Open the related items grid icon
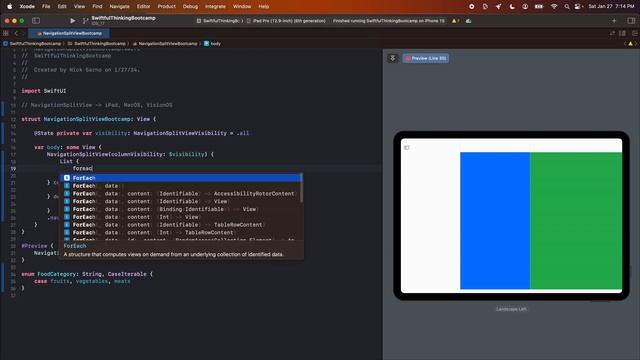 click(x=6, y=33)
